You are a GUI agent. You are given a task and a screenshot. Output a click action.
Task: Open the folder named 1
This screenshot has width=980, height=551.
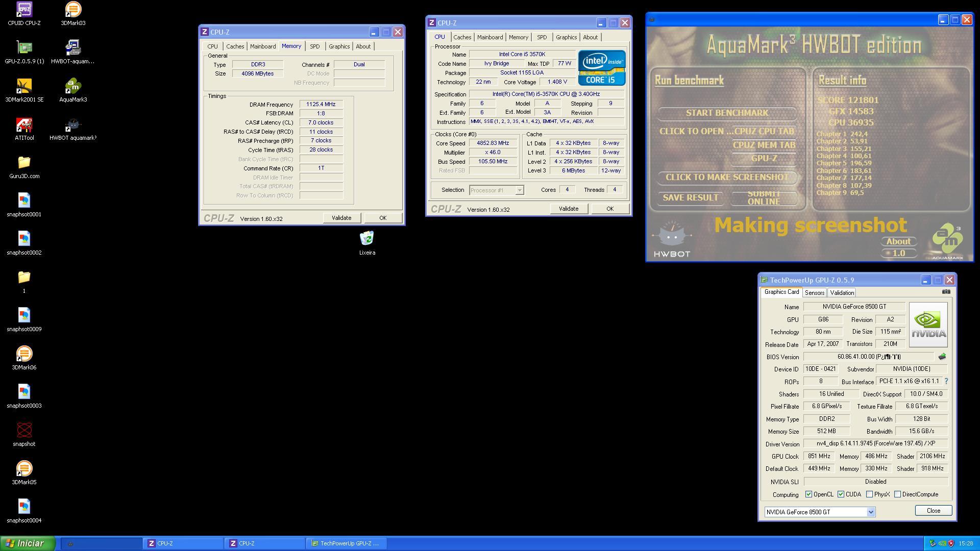[x=24, y=282]
